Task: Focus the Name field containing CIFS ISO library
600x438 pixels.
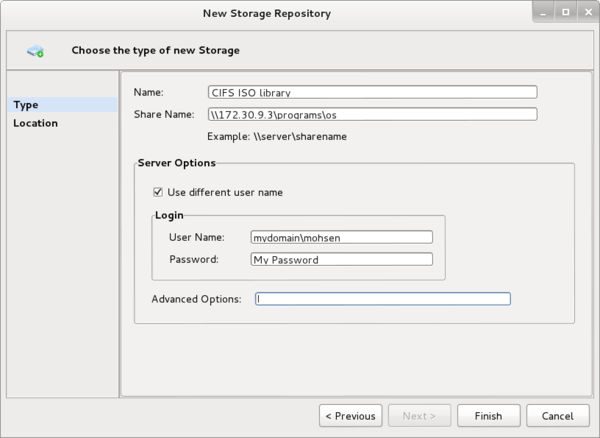Action: click(x=372, y=92)
